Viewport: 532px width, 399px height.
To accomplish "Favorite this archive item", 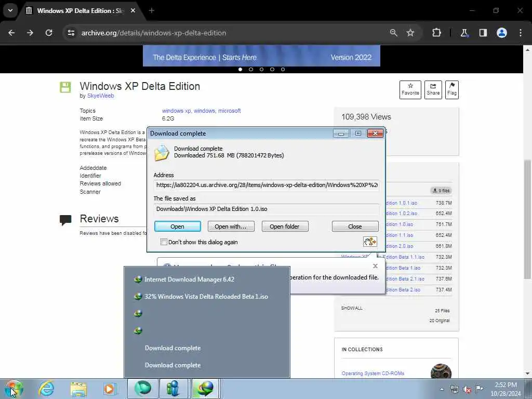I will point(410,89).
